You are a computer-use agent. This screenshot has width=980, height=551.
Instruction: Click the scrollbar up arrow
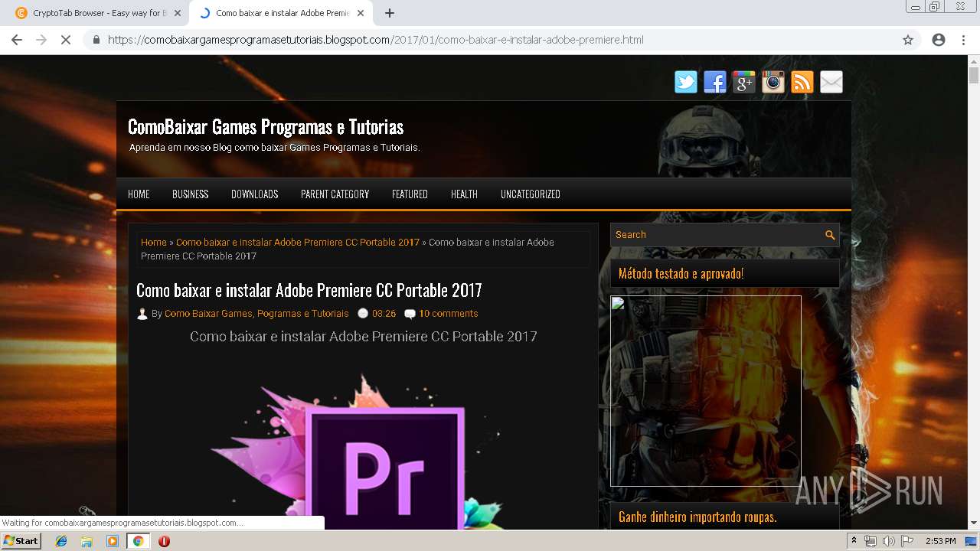[x=974, y=60]
